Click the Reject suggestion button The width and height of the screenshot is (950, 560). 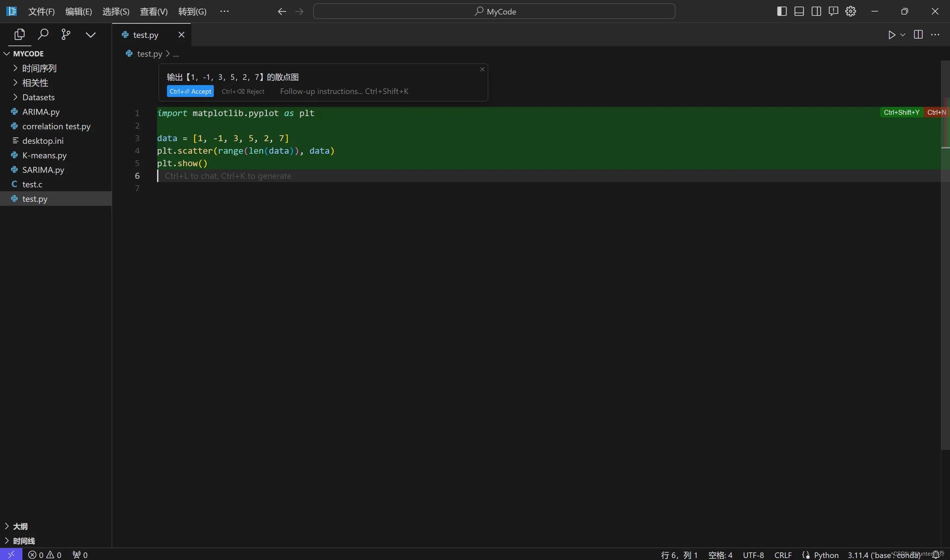tap(243, 91)
